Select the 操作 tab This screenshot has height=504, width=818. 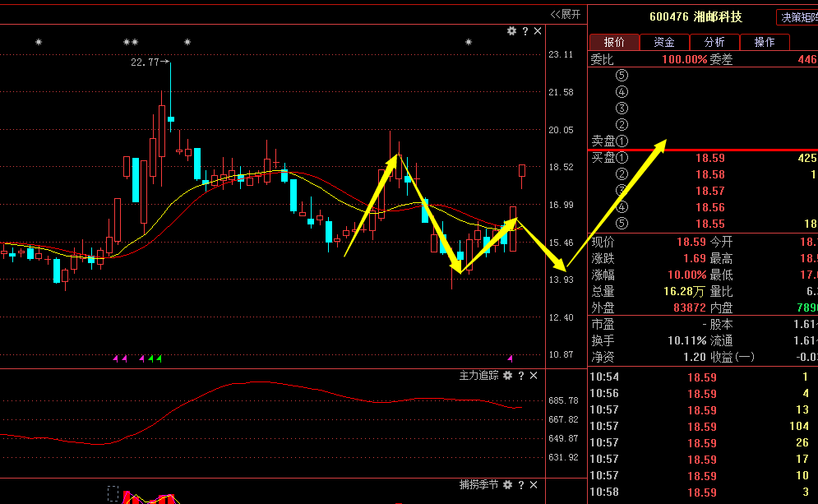(764, 42)
